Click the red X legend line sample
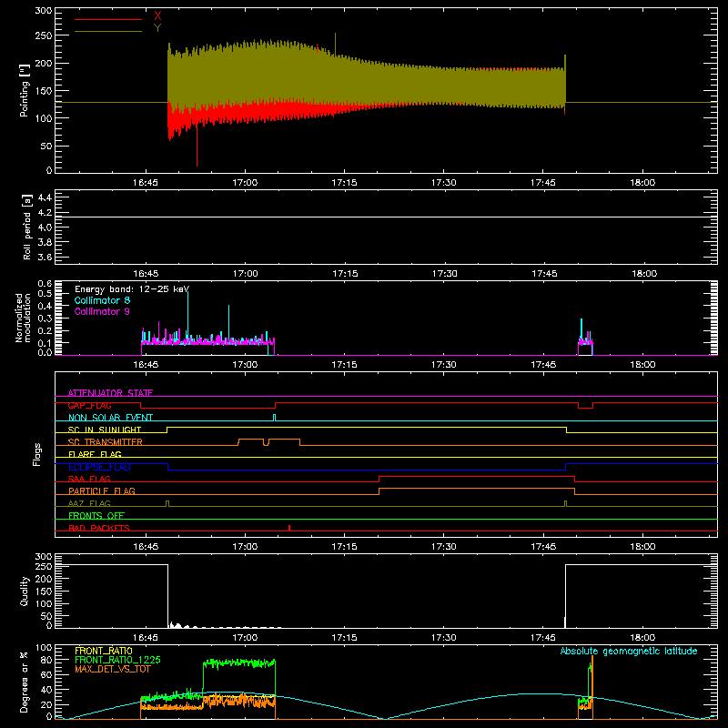Image resolution: width=728 pixels, height=728 pixels. pyautogui.click(x=108, y=19)
